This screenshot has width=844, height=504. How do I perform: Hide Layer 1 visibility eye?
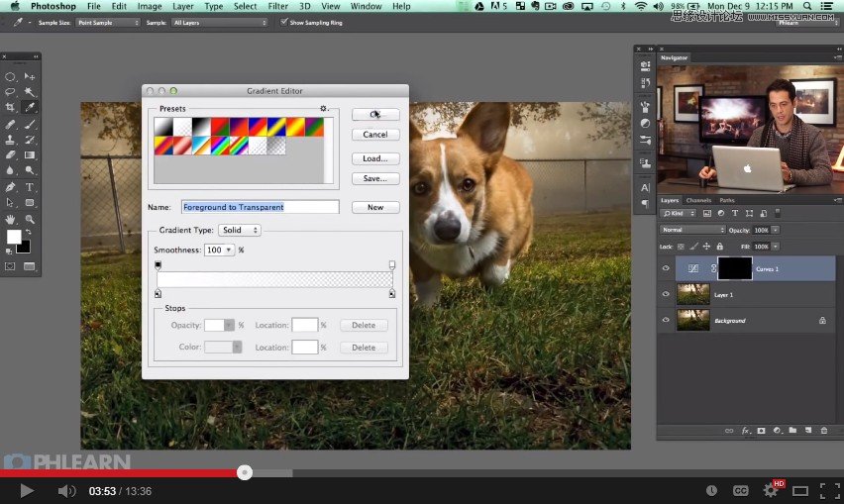(666, 294)
